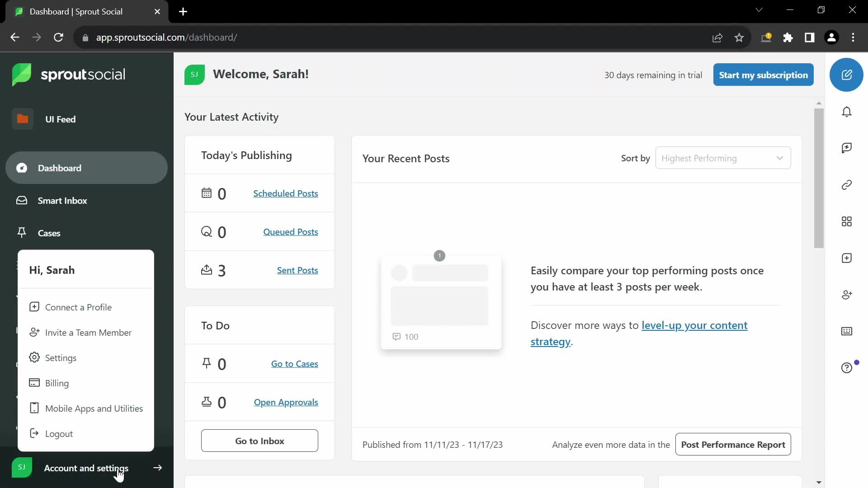Click the add content sidebar icon
This screenshot has height=488, width=868.
(847, 258)
